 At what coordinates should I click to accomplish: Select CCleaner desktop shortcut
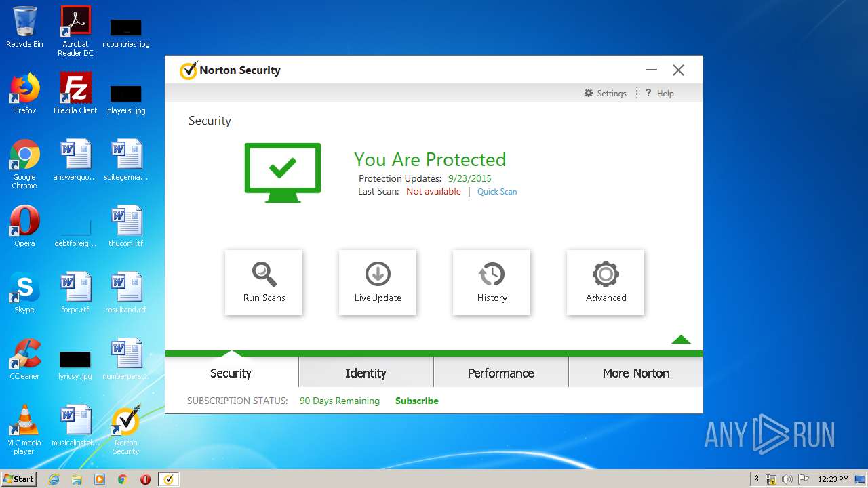tap(24, 359)
